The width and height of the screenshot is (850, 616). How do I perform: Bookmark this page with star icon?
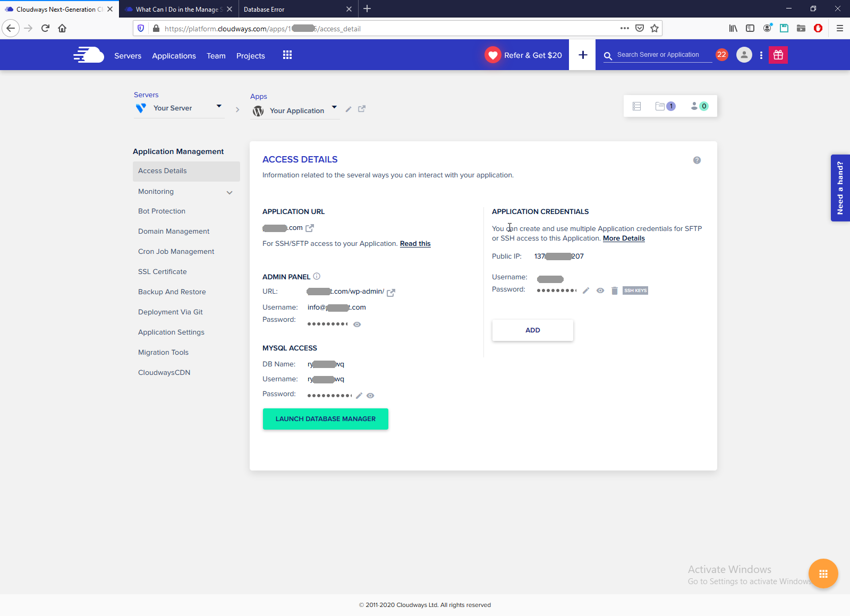pyautogui.click(x=654, y=28)
